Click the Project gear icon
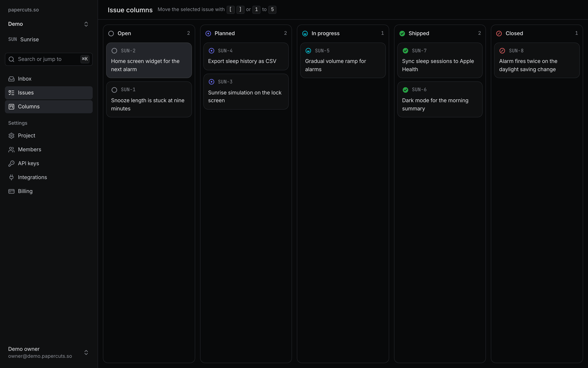588x368 pixels. coord(11,136)
